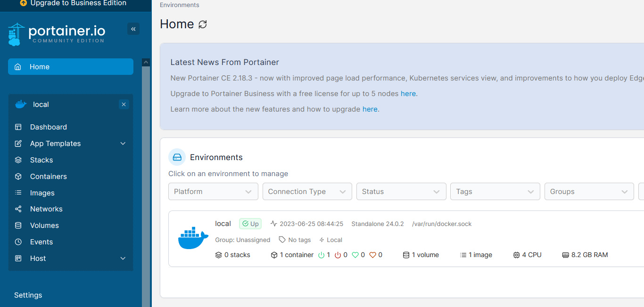
Task: Open the Status filter dropdown
Action: tap(401, 192)
